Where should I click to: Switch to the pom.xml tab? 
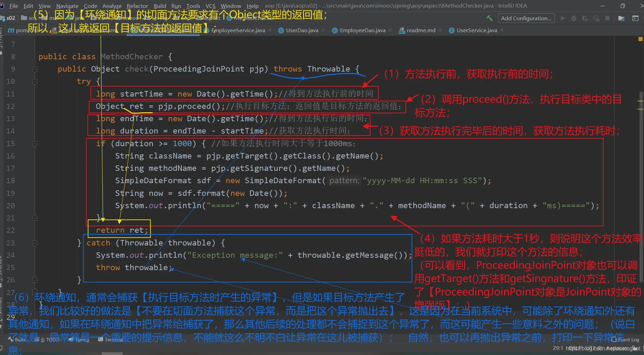pyautogui.click(x=22, y=30)
